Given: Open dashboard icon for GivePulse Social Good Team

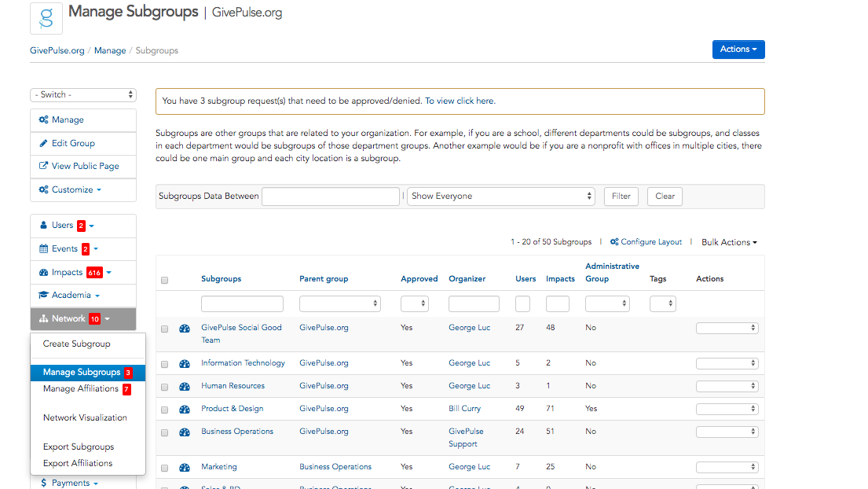Looking at the screenshot, I should point(185,329).
